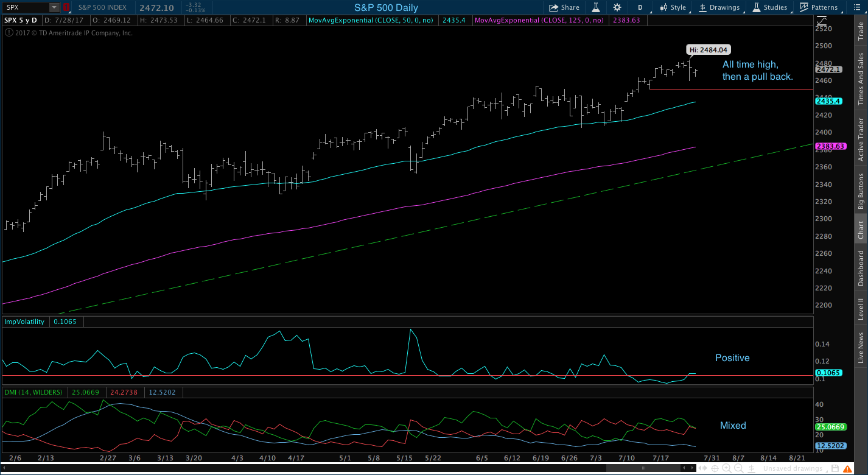Viewport: 868px width, 475px height.
Task: Click the orange warning triangle icon
Action: (x=847, y=468)
